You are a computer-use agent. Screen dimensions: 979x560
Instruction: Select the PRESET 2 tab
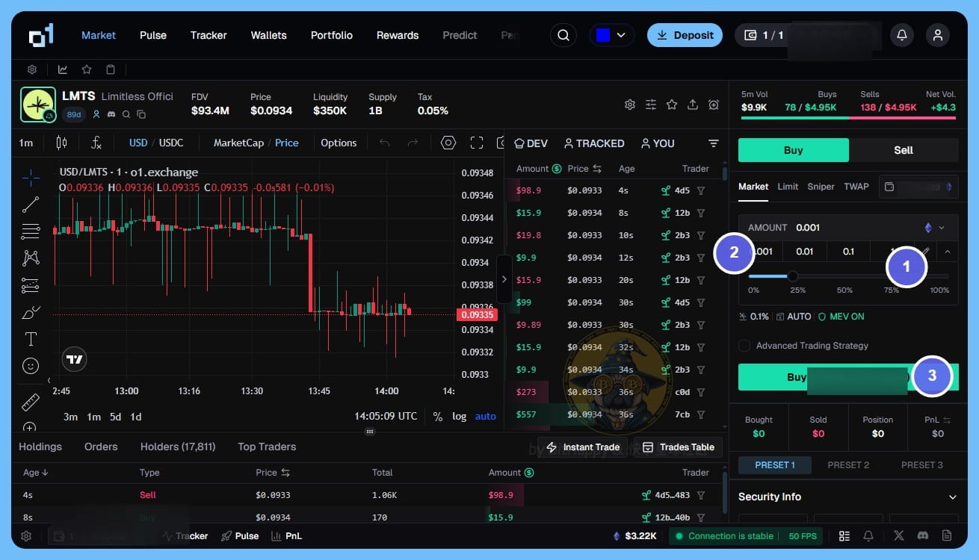tap(848, 465)
